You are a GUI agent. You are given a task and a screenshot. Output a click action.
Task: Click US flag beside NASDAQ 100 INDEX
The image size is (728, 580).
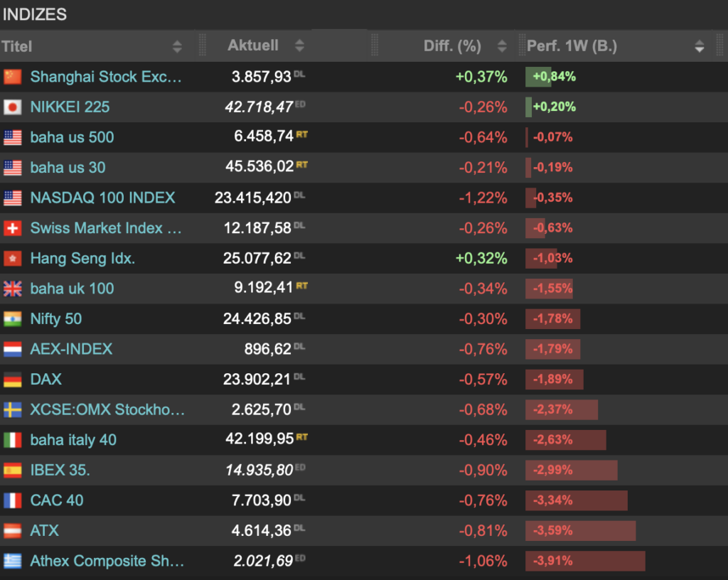(13, 198)
